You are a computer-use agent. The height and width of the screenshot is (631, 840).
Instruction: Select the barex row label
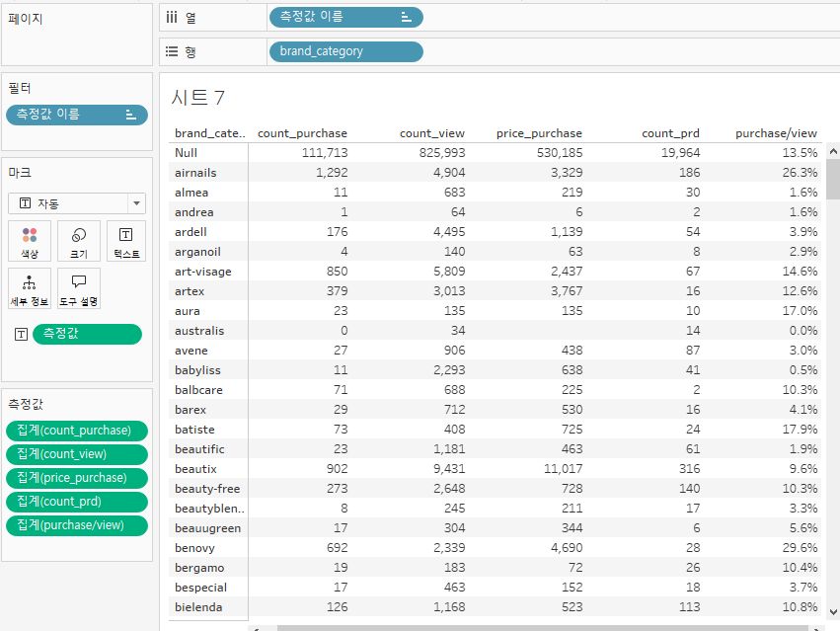[x=191, y=410]
